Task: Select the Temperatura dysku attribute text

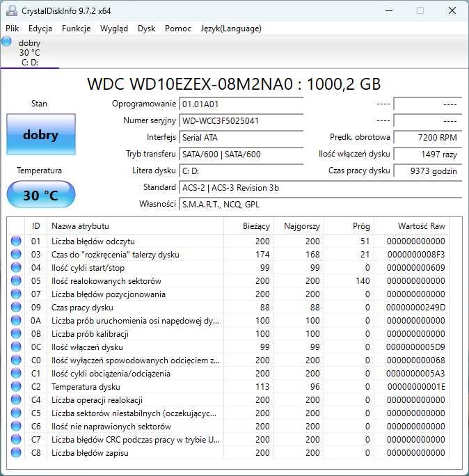Action: pyautogui.click(x=86, y=387)
